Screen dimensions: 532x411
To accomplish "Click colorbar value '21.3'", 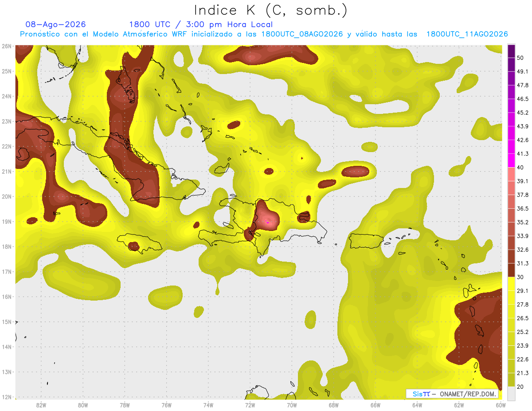I will point(522,373).
